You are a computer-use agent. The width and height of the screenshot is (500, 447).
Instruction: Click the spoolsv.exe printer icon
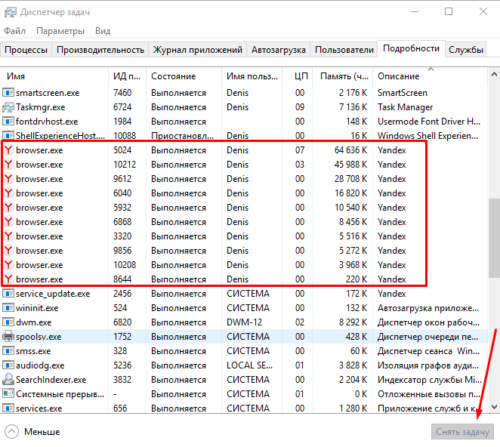(8, 337)
